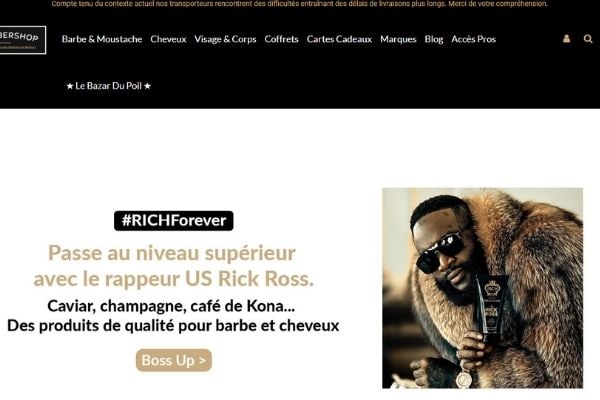
Task: Click the search magnifier icon
Action: [588, 39]
